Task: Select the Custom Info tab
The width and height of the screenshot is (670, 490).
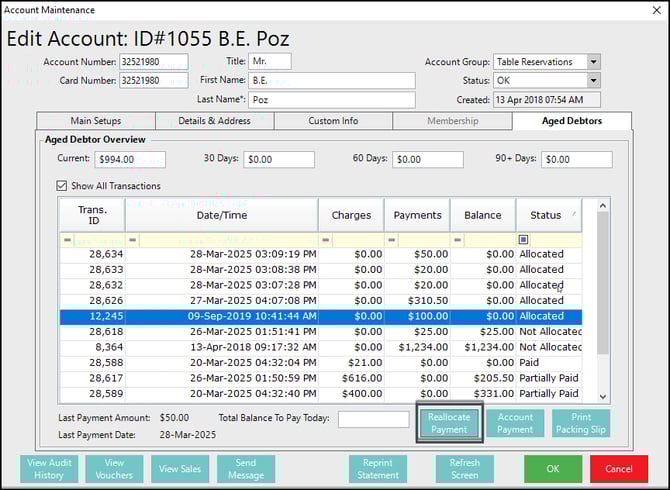Action: [332, 121]
